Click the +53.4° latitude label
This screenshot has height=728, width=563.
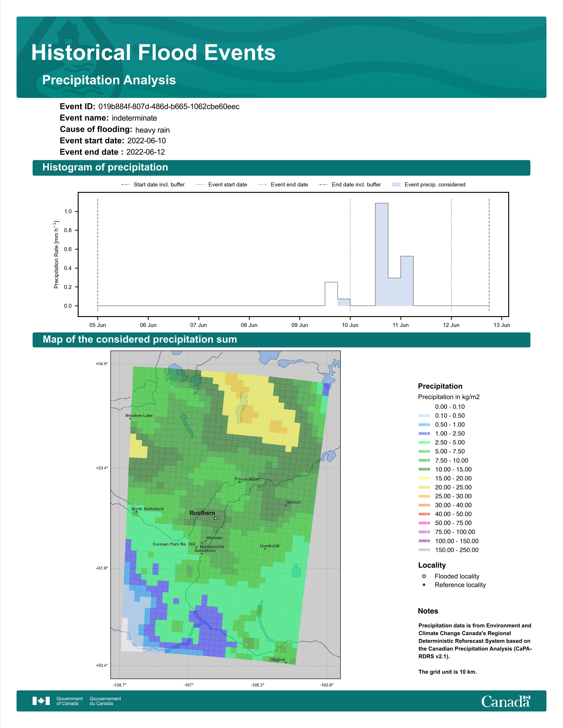[x=102, y=468]
